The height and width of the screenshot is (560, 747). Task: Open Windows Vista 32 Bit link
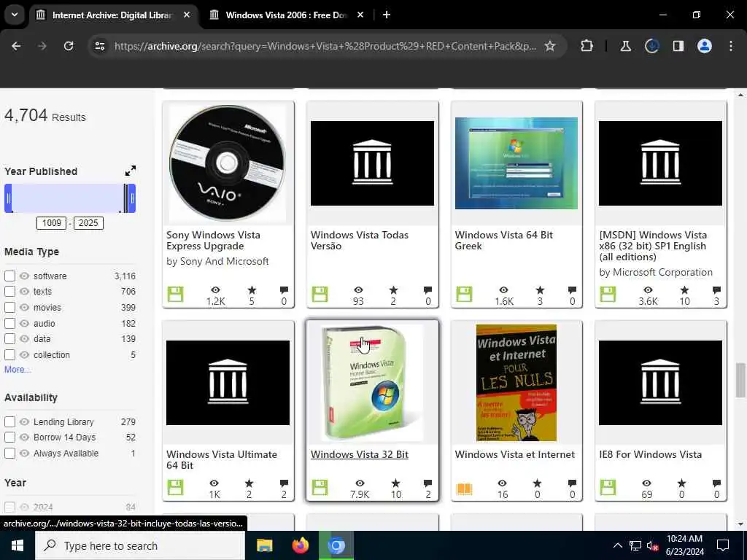(x=360, y=454)
